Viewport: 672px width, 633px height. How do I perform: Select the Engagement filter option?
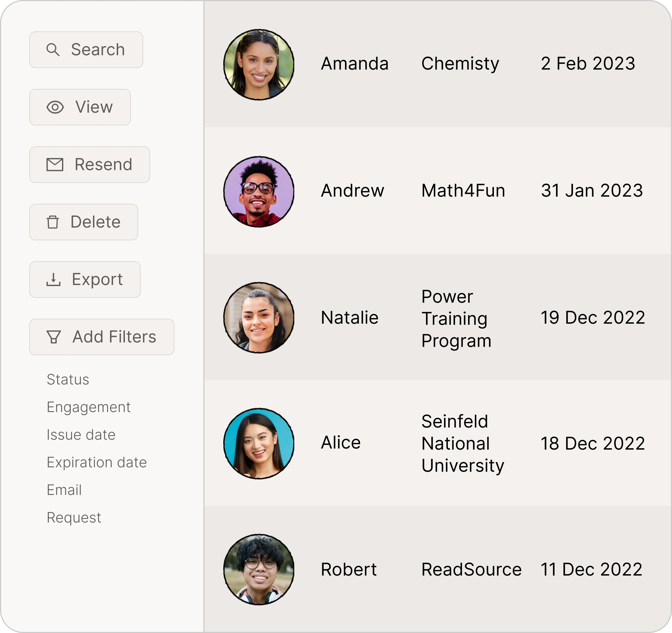(x=89, y=407)
